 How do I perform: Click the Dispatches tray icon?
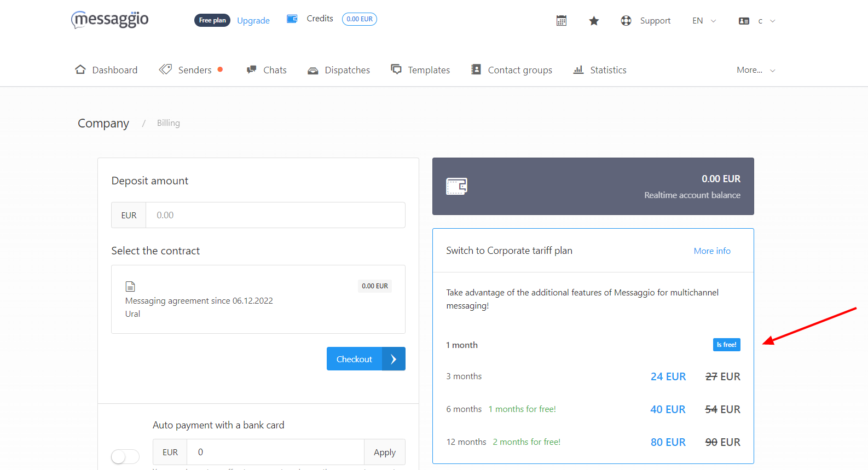click(x=313, y=71)
